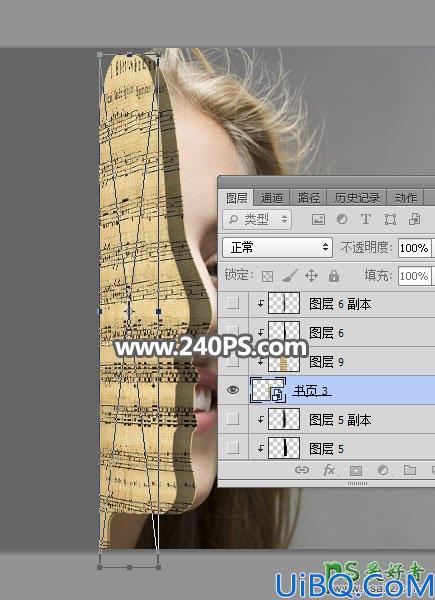Filter layers by shape icon
The image size is (435, 600).
[390, 219]
